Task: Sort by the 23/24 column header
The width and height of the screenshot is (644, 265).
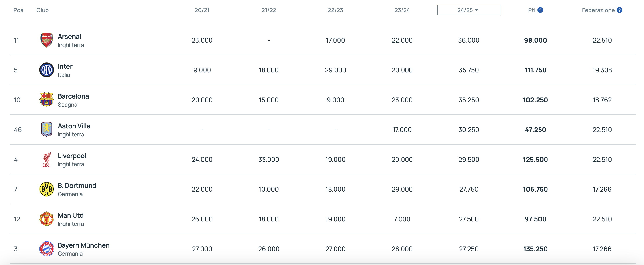Action: (x=402, y=10)
